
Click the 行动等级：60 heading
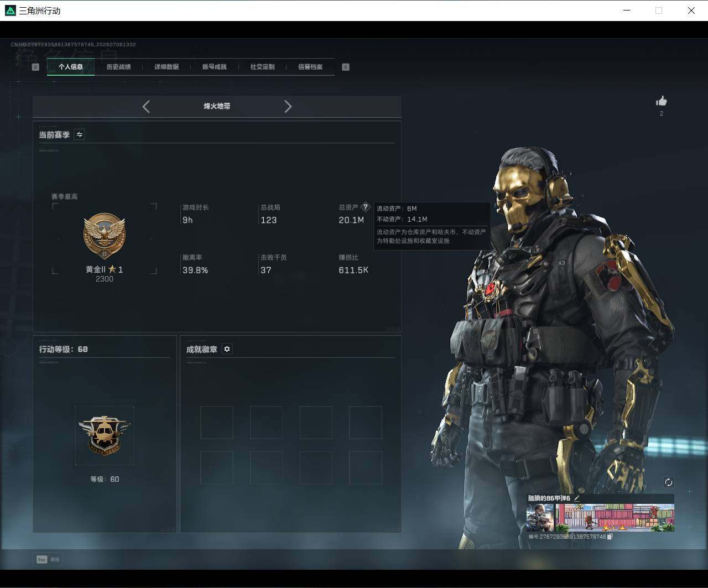coord(64,349)
